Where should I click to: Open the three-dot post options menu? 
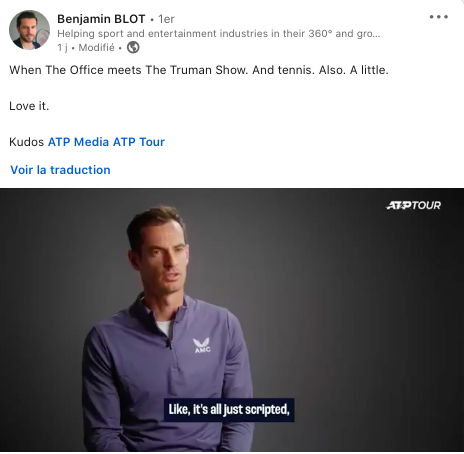click(439, 17)
